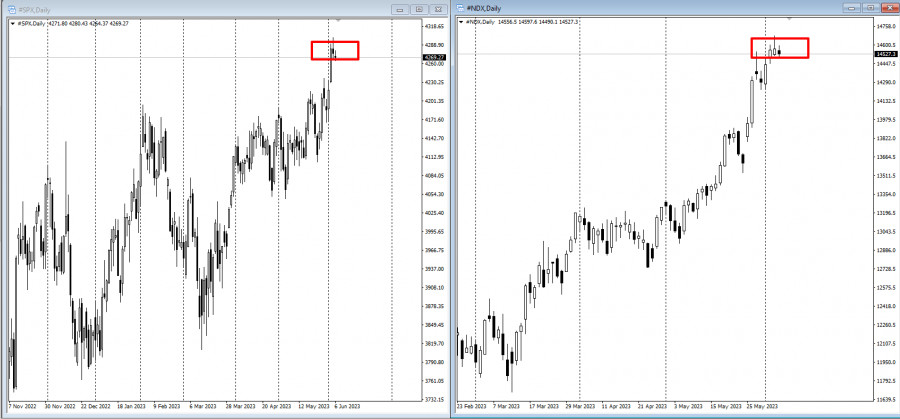Restore the #SPX,Daily chart window size

click(x=419, y=9)
